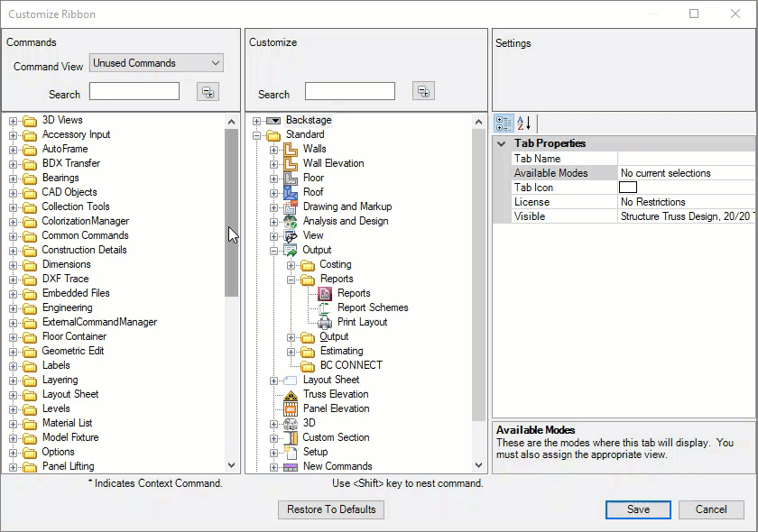Click the Walls tab icon
The width and height of the screenshot is (758, 532).
click(x=290, y=150)
